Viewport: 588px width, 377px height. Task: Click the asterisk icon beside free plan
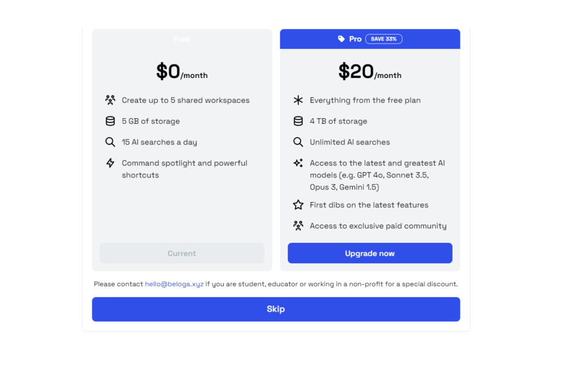point(298,100)
